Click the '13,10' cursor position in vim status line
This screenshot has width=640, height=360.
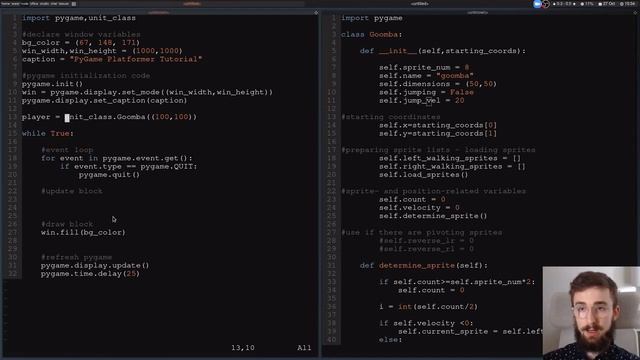tap(243, 348)
